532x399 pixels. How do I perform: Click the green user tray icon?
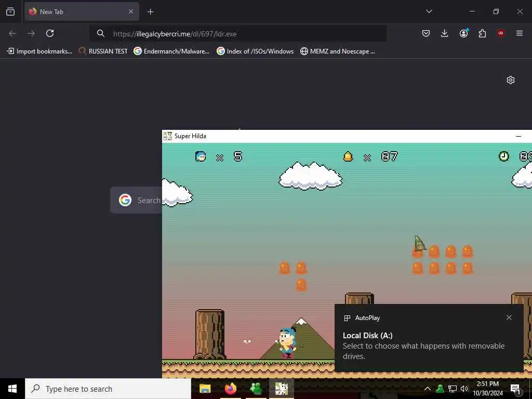click(440, 389)
